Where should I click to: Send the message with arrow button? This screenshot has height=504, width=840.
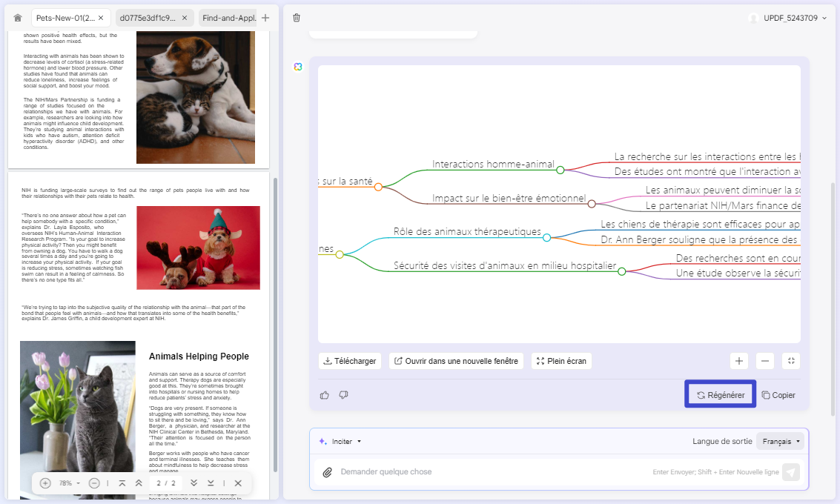791,472
